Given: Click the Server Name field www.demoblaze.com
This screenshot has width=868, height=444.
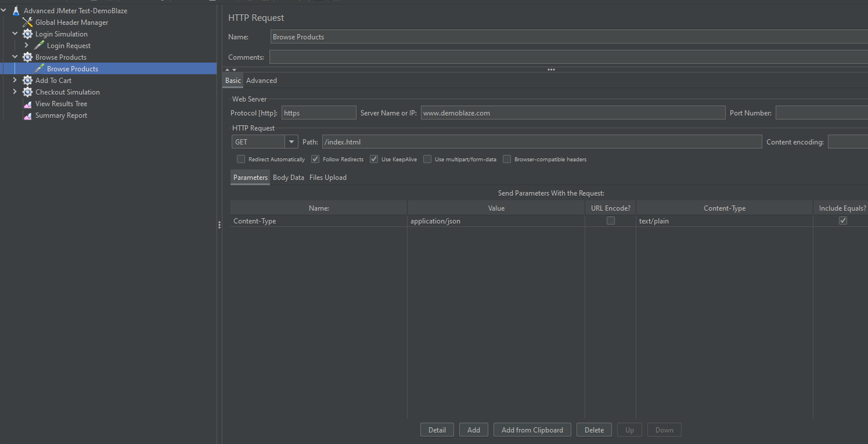Looking at the screenshot, I should pyautogui.click(x=573, y=113).
